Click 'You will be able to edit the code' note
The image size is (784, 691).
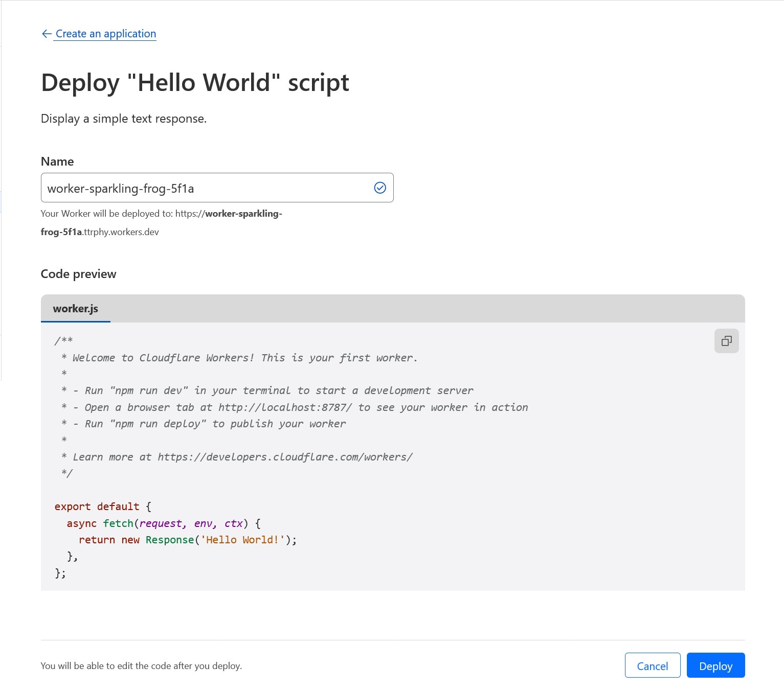[x=141, y=665]
